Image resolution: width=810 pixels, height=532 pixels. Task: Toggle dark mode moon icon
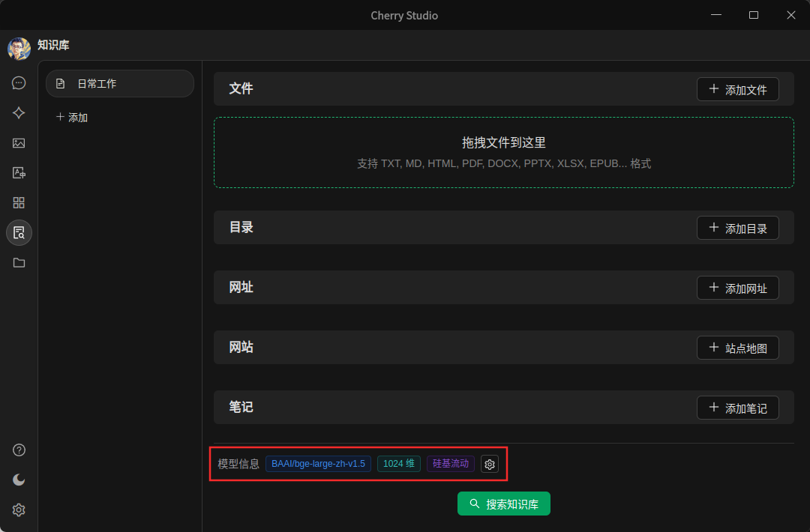(x=19, y=480)
